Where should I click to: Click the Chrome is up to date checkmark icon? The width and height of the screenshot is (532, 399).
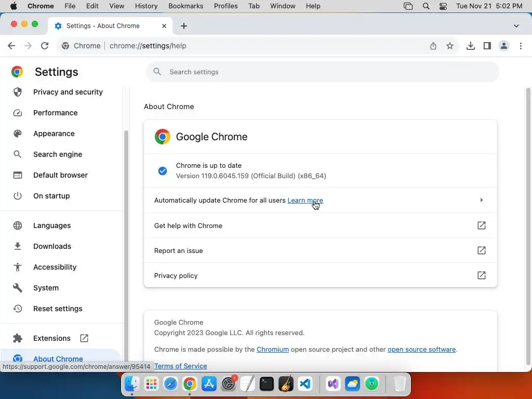[163, 170]
